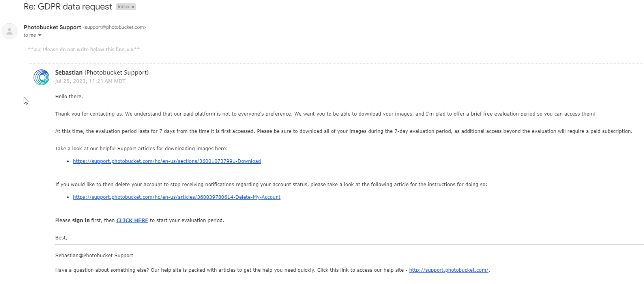The width and height of the screenshot is (644, 284).
Task: Click the Photobucket Support sender name
Action: (52, 27)
